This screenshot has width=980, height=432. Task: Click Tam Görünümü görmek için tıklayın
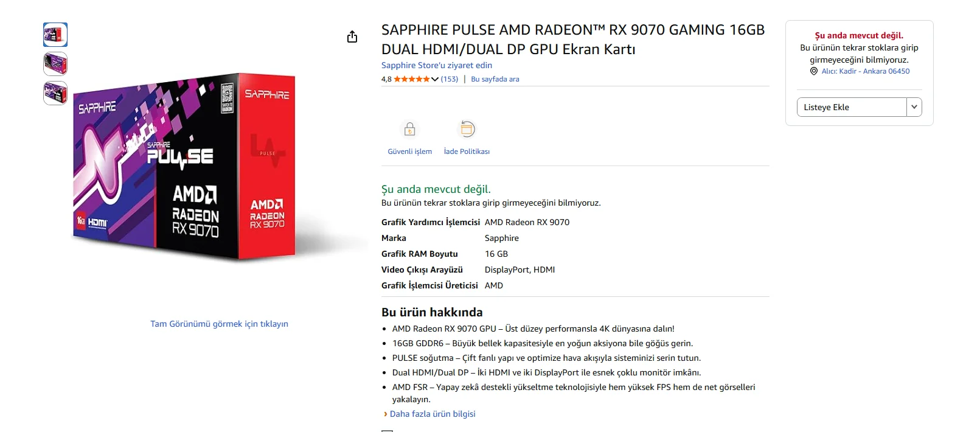[x=220, y=324]
